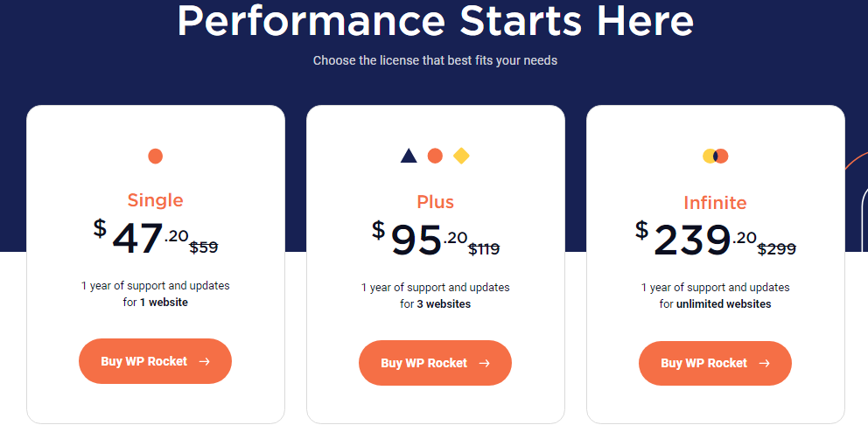The width and height of the screenshot is (868, 446).
Task: Buy WP Rocket Plus license
Action: (435, 363)
